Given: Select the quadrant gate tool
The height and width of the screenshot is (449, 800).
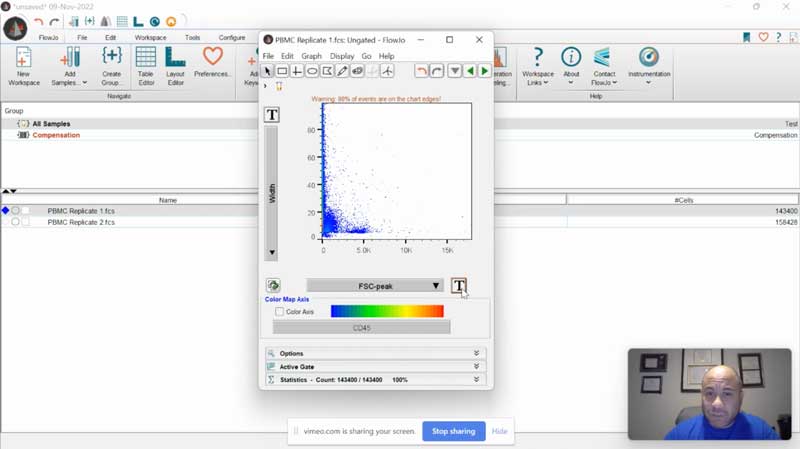Looking at the screenshot, I should tap(297, 71).
